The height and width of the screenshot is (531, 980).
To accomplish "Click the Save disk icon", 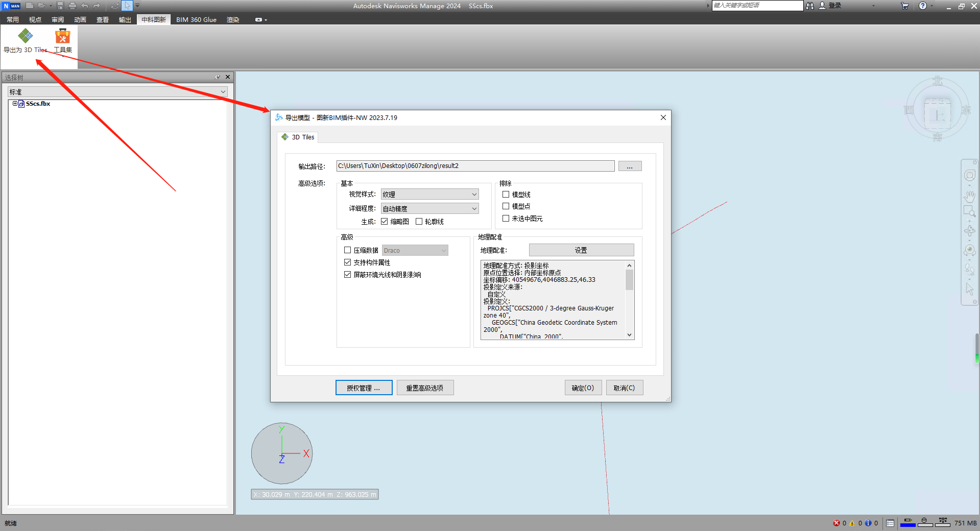I will click(60, 6).
